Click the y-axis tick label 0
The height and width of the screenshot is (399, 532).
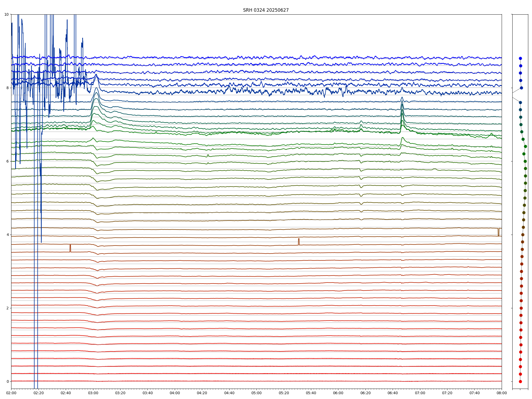7,381
